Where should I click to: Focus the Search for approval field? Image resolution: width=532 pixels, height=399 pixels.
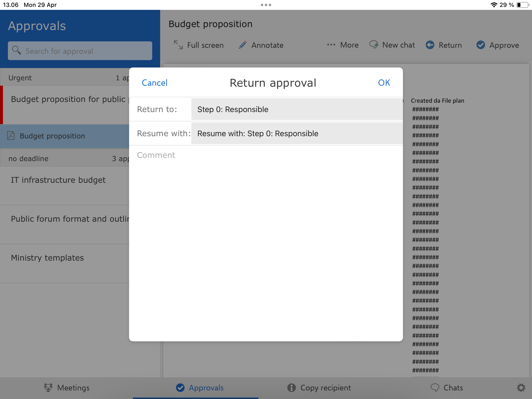[86, 51]
